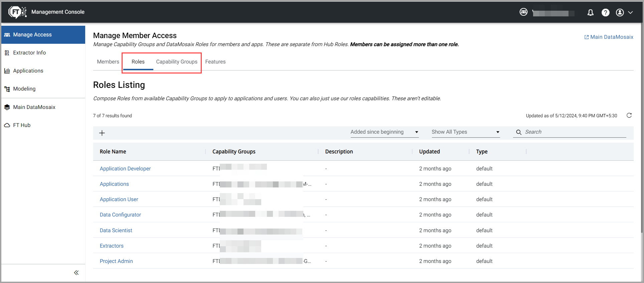Open the user account menu
The image size is (644, 283).
click(624, 13)
